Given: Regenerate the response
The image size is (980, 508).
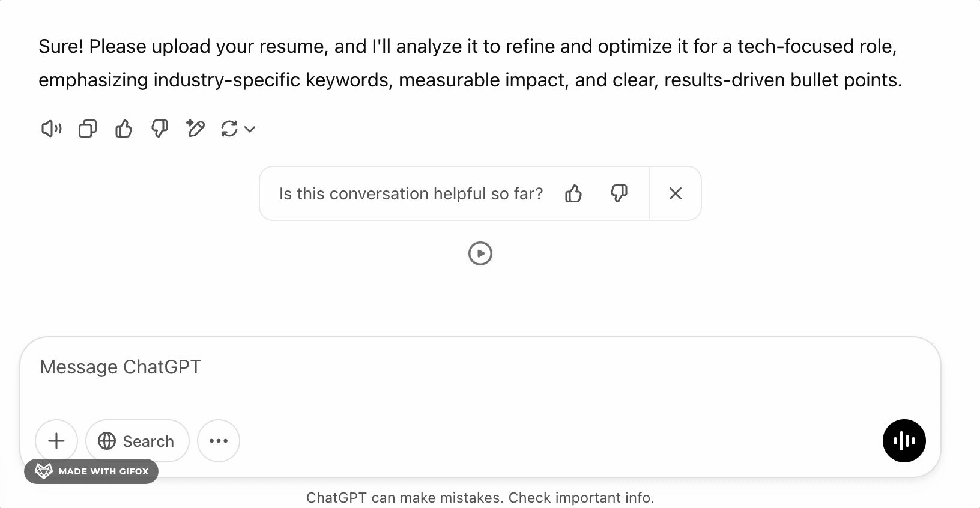Looking at the screenshot, I should (x=229, y=129).
